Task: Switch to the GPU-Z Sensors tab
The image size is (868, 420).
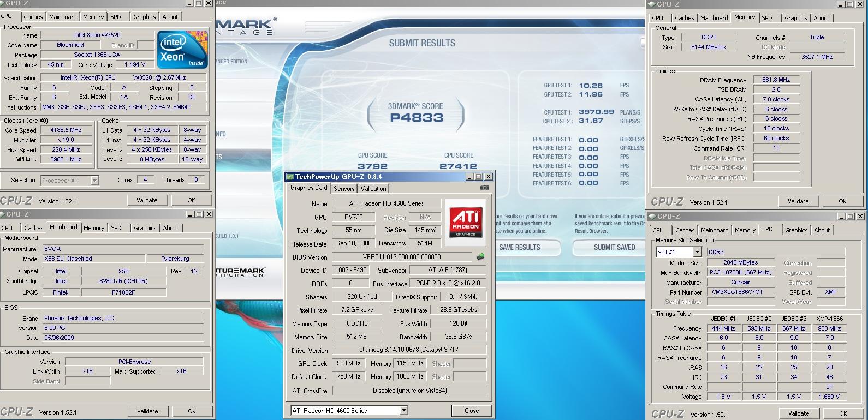Action: [x=344, y=189]
